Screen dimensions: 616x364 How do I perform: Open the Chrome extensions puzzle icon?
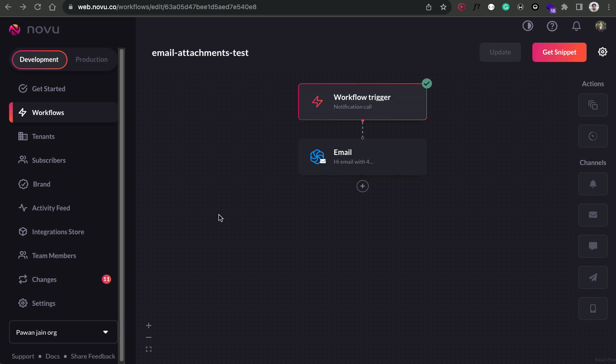565,7
